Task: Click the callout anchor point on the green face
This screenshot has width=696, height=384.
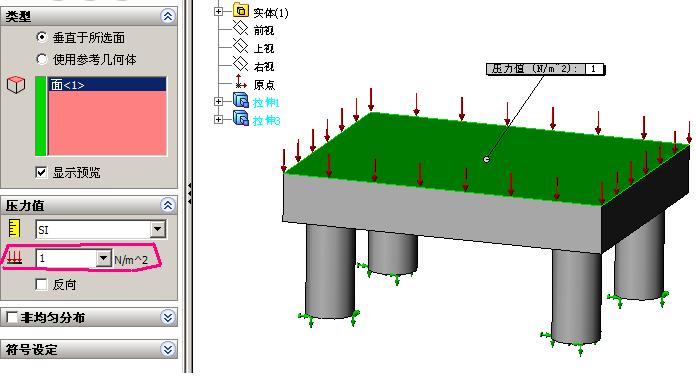Action: (x=486, y=159)
